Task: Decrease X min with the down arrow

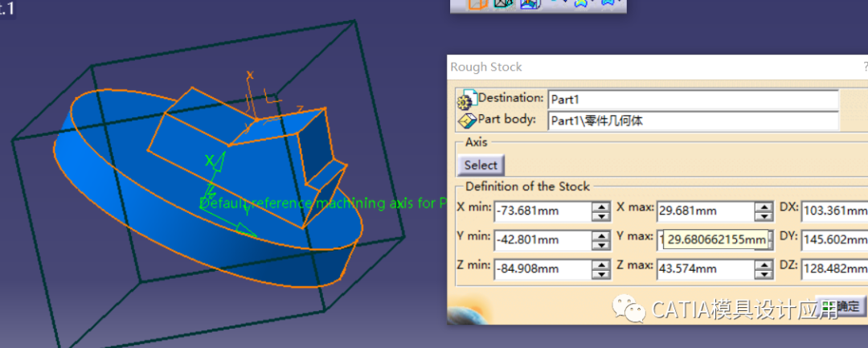Action: 600,215
